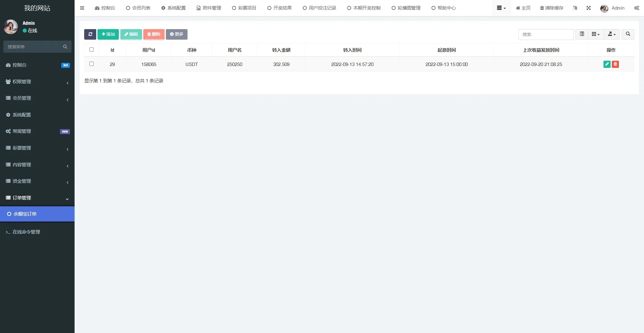Open the detail view icon beside search box
The image size is (644, 333).
click(581, 34)
